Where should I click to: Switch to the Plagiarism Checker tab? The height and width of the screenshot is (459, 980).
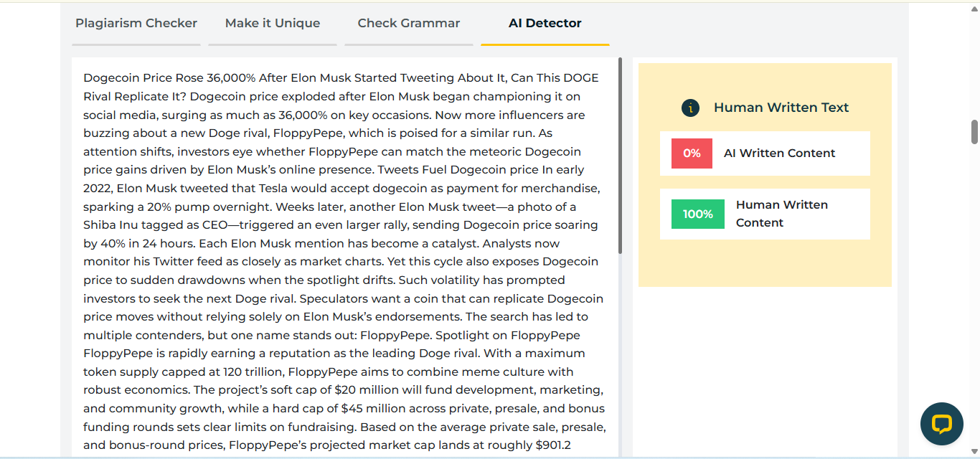click(x=136, y=24)
